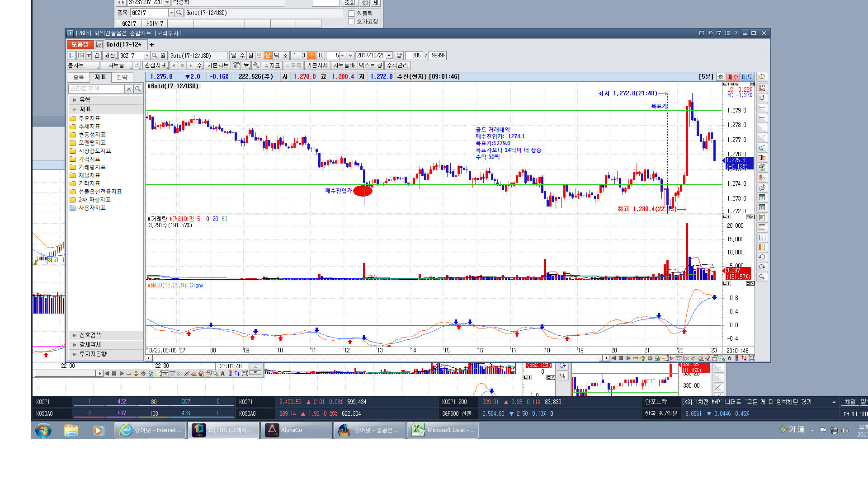
Task: Click the red and blue up-down arrows icon
Action: pyautogui.click(x=744, y=358)
